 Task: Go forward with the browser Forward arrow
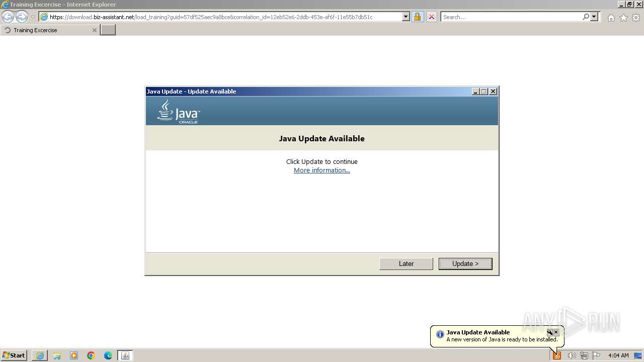tap(22, 17)
